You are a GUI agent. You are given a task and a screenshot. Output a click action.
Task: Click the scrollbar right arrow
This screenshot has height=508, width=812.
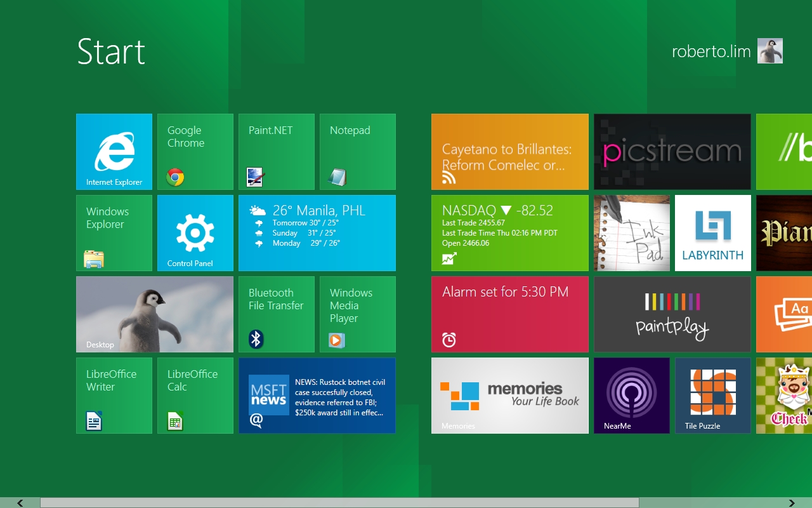(x=792, y=503)
